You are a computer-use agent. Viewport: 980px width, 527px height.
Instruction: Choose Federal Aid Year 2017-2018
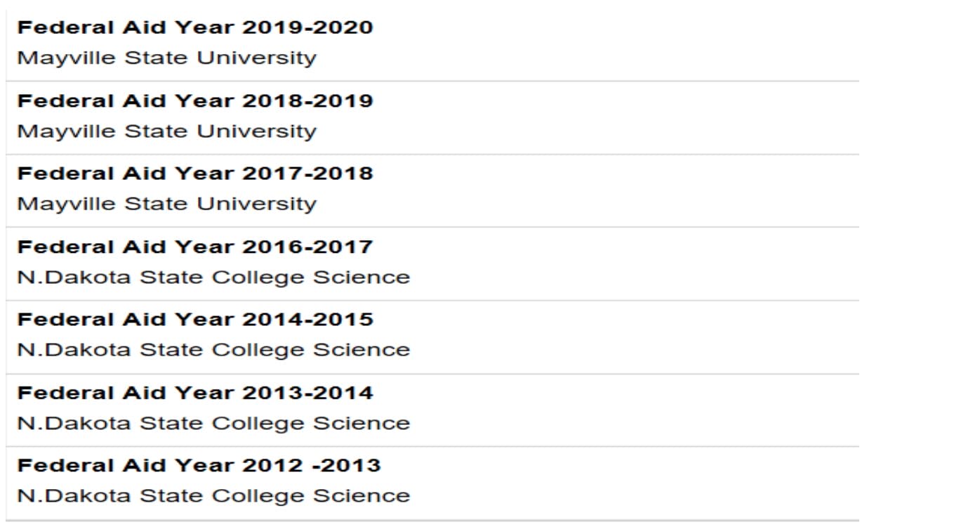tap(194, 174)
